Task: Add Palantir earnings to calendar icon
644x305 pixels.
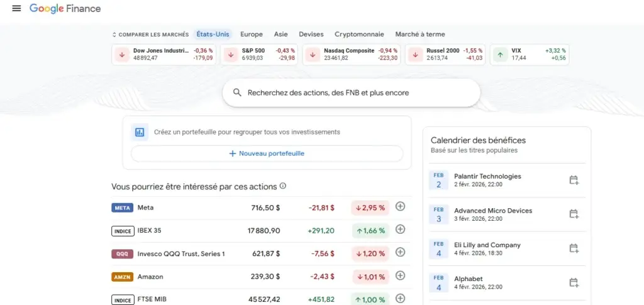Action: pos(574,180)
